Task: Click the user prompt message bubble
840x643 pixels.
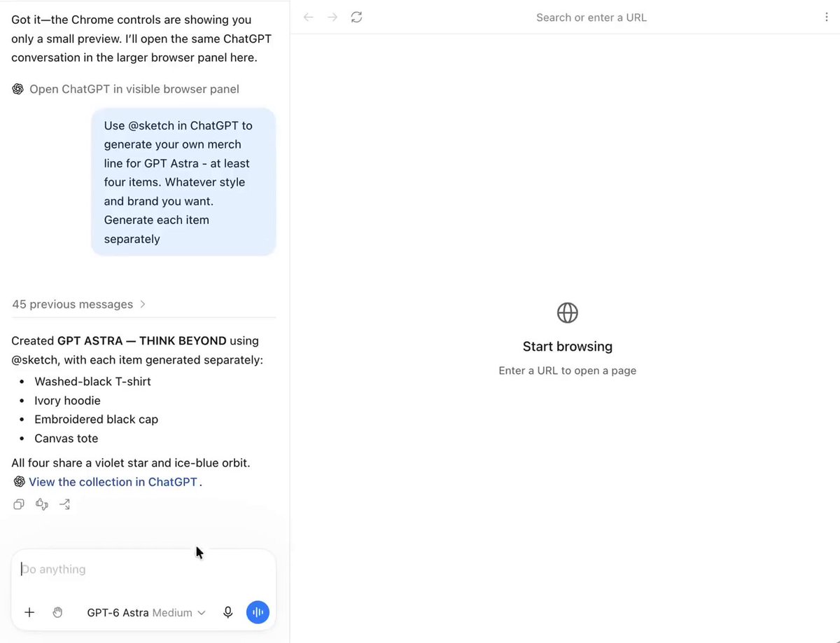Action: (183, 182)
